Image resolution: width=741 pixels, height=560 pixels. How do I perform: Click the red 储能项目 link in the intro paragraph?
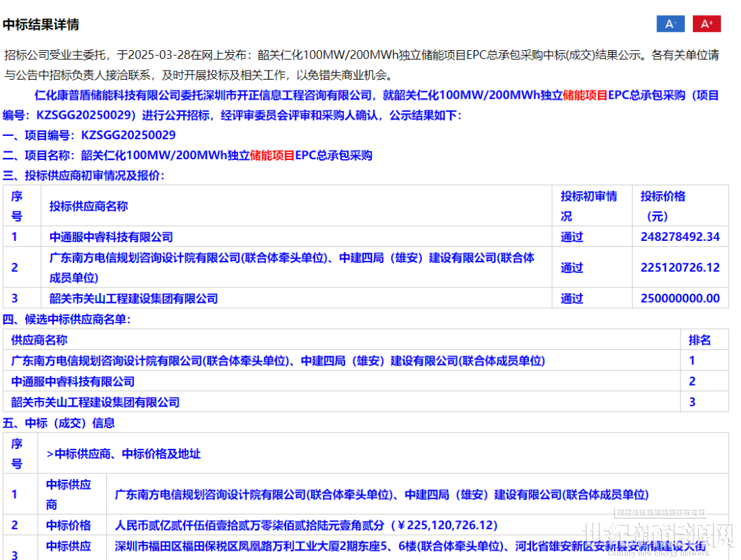tap(585, 95)
